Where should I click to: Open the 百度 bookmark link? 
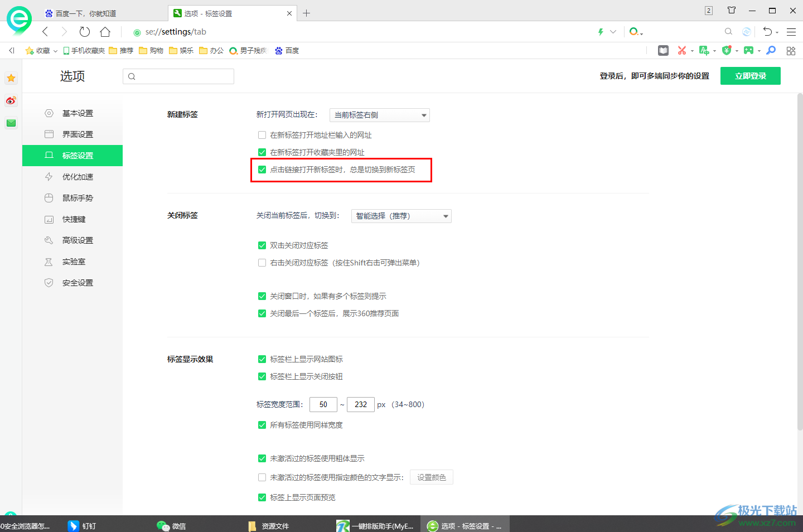tap(287, 50)
